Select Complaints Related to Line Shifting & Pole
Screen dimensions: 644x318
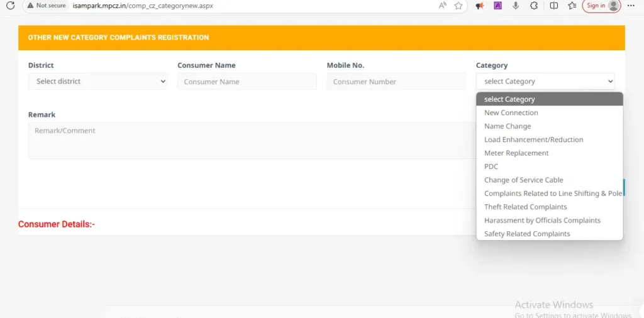(550, 194)
